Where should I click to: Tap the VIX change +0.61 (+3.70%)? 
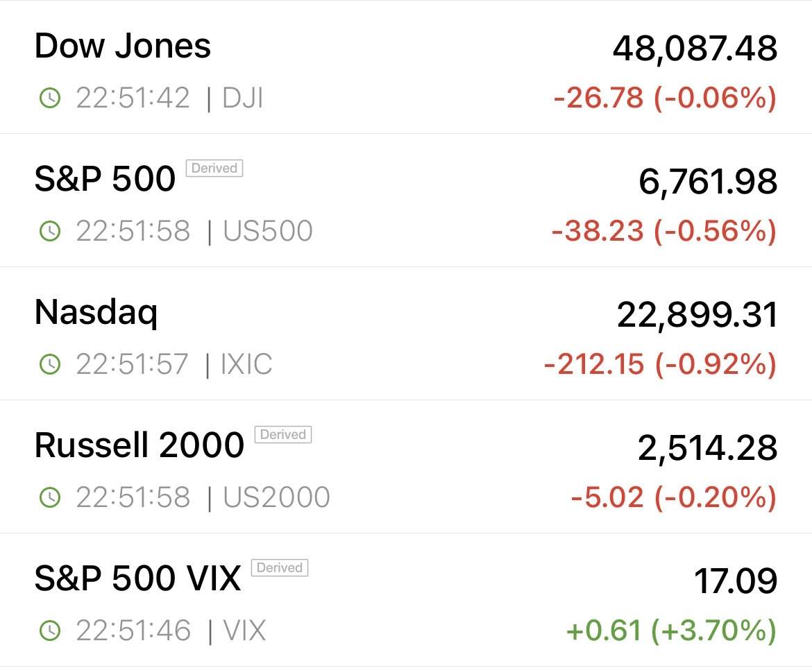(x=670, y=631)
